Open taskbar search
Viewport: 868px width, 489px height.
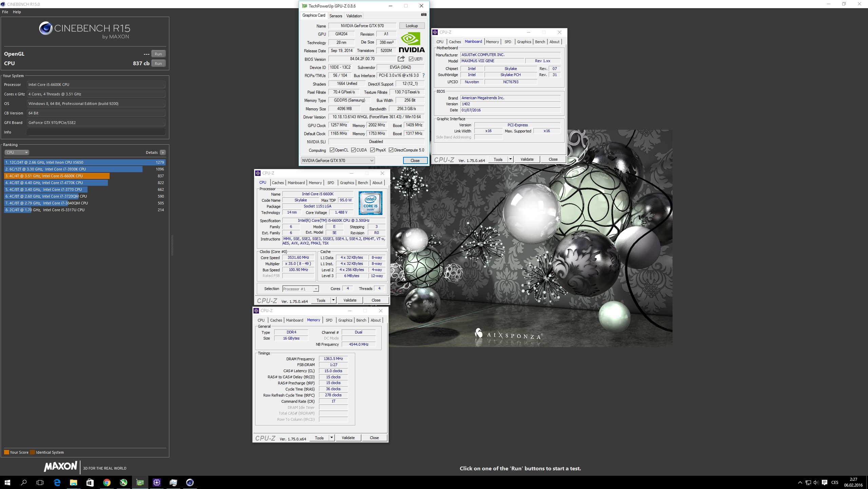pos(24,482)
